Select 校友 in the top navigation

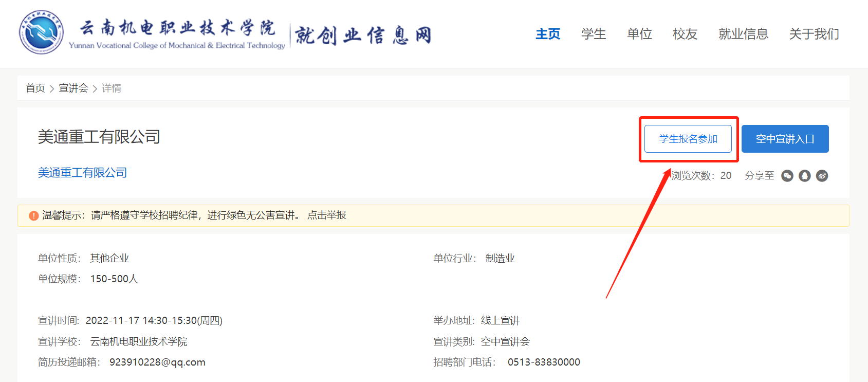pyautogui.click(x=685, y=34)
